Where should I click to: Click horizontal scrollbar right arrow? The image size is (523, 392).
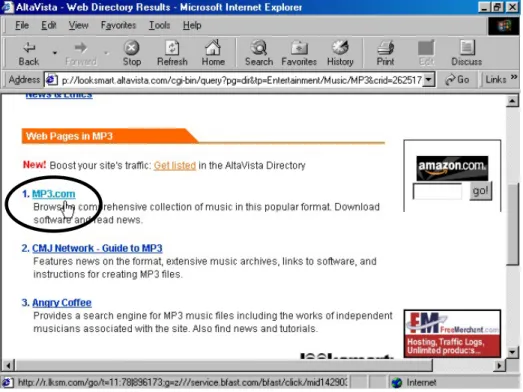click(x=499, y=365)
